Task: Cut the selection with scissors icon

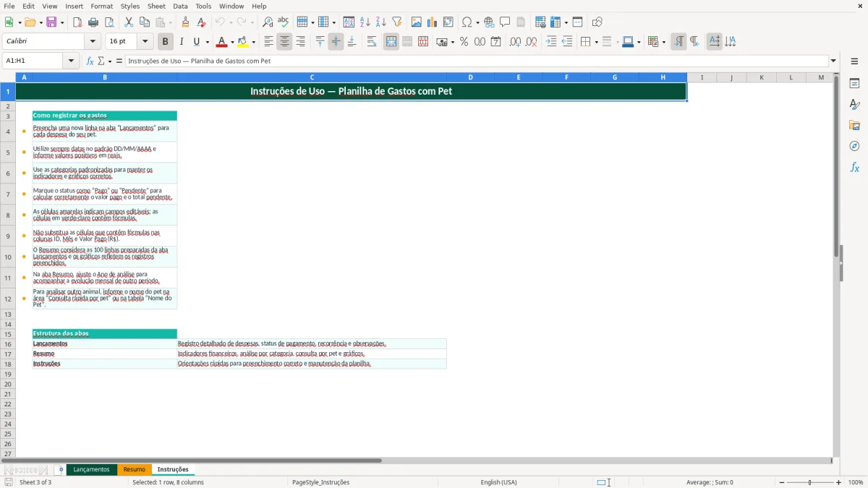Action: tap(129, 22)
